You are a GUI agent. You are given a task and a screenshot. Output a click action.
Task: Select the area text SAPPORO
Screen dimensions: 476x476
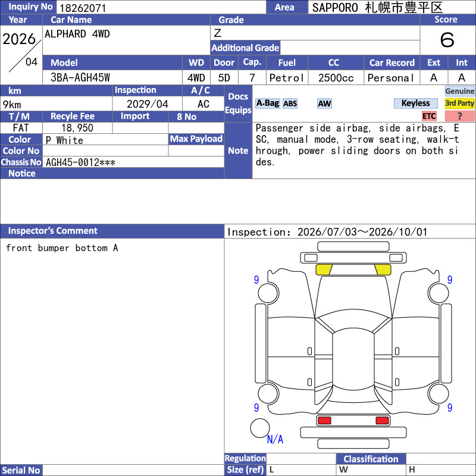coord(335,8)
